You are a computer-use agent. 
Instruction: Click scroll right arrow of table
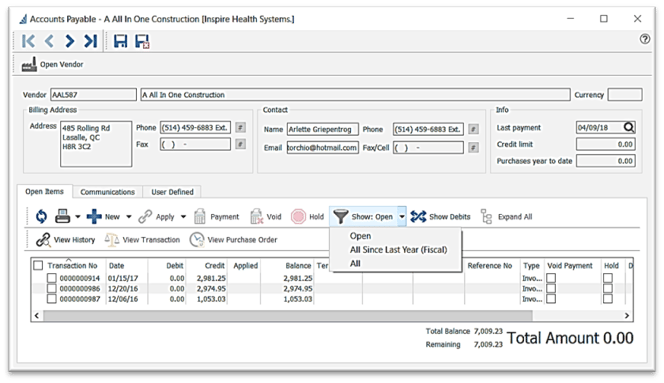coord(627,316)
